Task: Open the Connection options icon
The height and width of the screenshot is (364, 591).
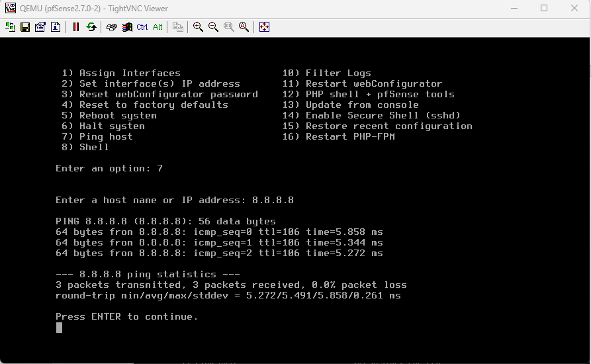Action: (x=40, y=26)
